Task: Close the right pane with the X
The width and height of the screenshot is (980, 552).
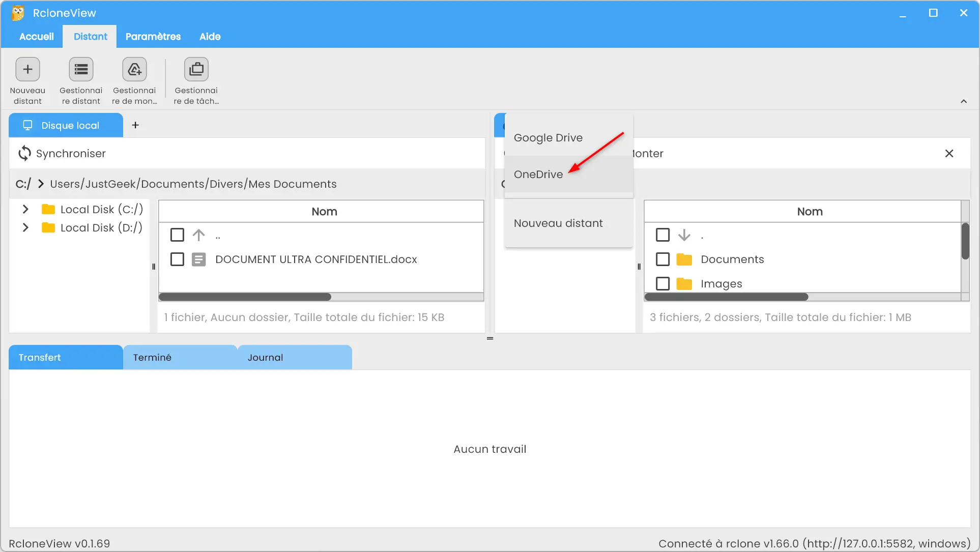Action: pyautogui.click(x=949, y=153)
